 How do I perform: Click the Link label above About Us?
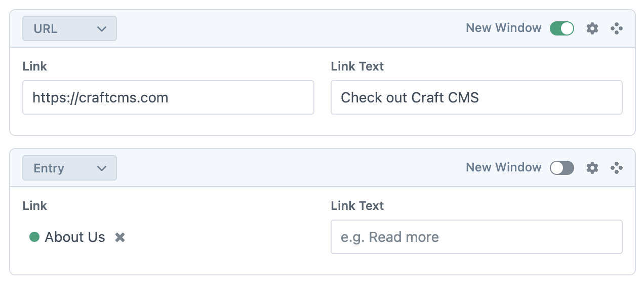tap(35, 206)
